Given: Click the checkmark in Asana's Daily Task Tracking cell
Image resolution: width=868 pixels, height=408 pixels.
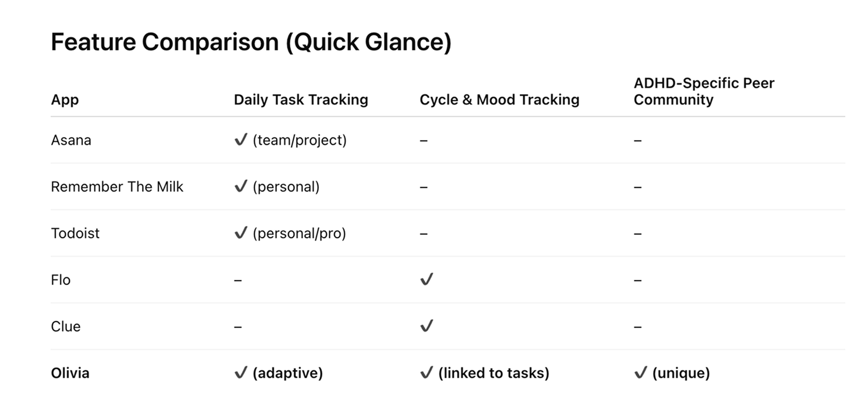Looking at the screenshot, I should pyautogui.click(x=241, y=140).
